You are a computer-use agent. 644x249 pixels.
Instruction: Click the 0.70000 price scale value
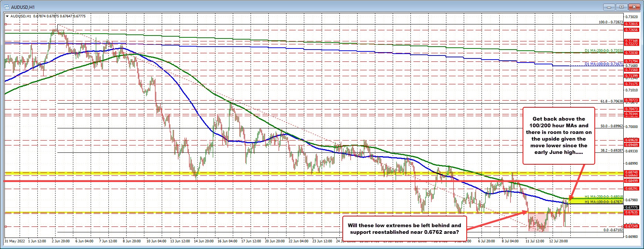coord(631,127)
